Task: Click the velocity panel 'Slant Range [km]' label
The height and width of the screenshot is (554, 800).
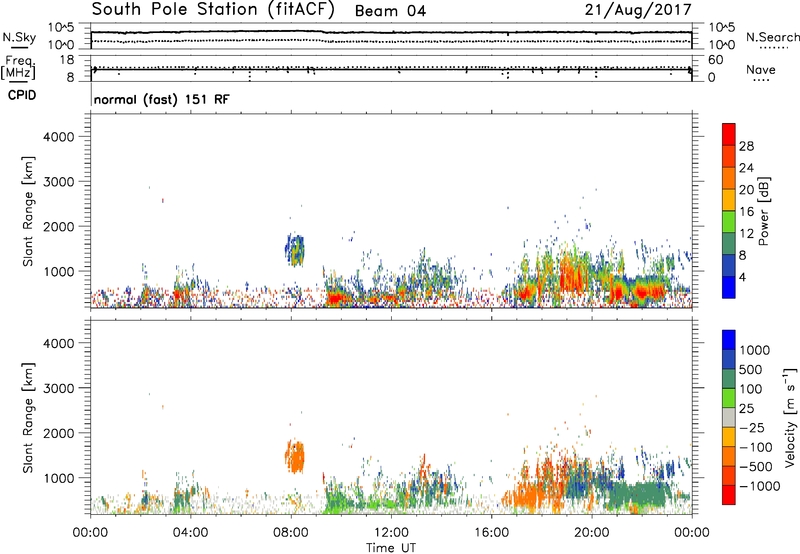Action: pyautogui.click(x=28, y=417)
